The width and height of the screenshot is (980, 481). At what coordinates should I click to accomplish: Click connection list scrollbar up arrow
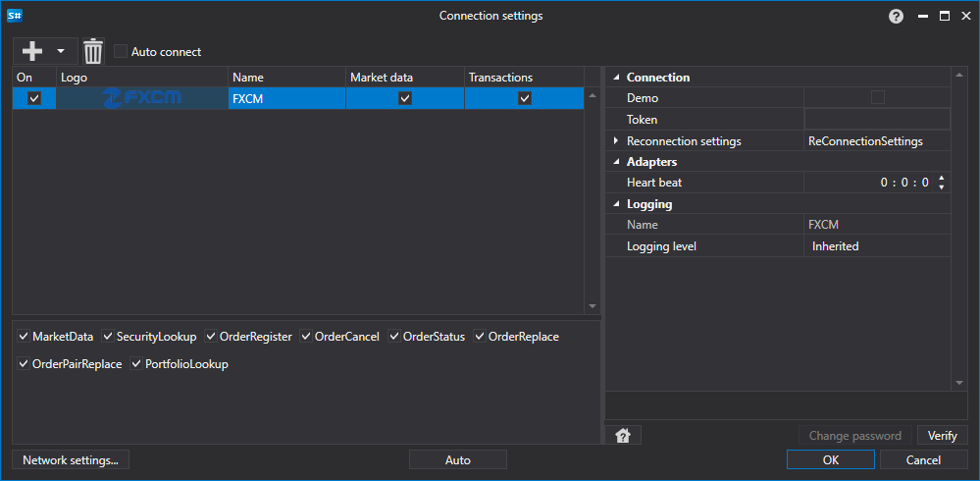[593, 95]
